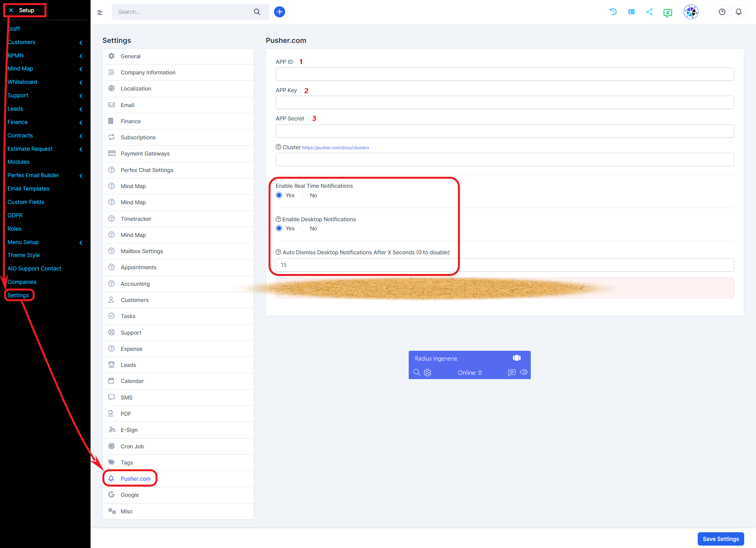This screenshot has width=756, height=548.
Task: Open the Mailbox Settings tab
Action: tap(178, 251)
